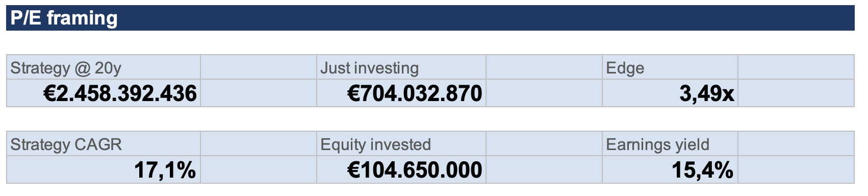The width and height of the screenshot is (868, 196).
Task: Select the €2.458.392.436 value cell
Action: 104,93
